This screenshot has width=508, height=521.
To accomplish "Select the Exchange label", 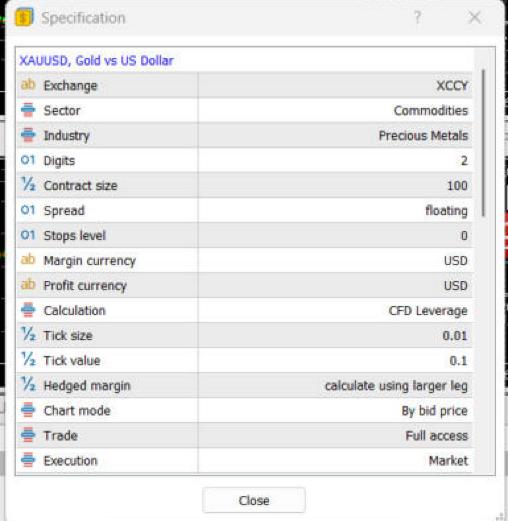I will [70, 86].
